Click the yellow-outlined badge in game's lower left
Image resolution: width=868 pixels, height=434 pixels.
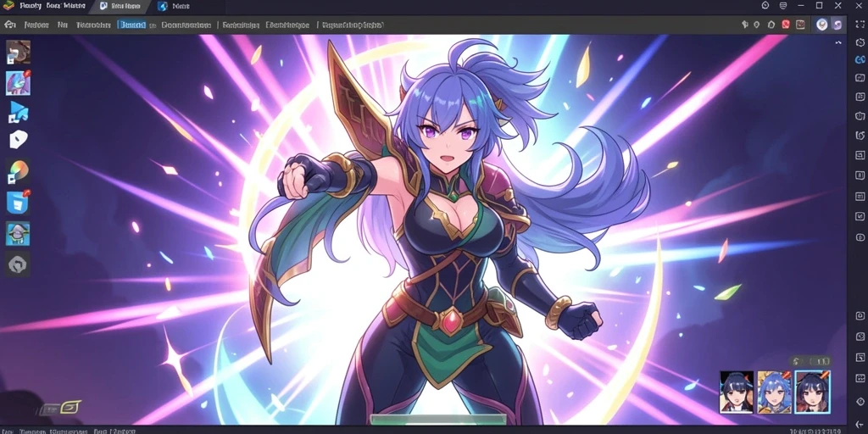point(70,408)
